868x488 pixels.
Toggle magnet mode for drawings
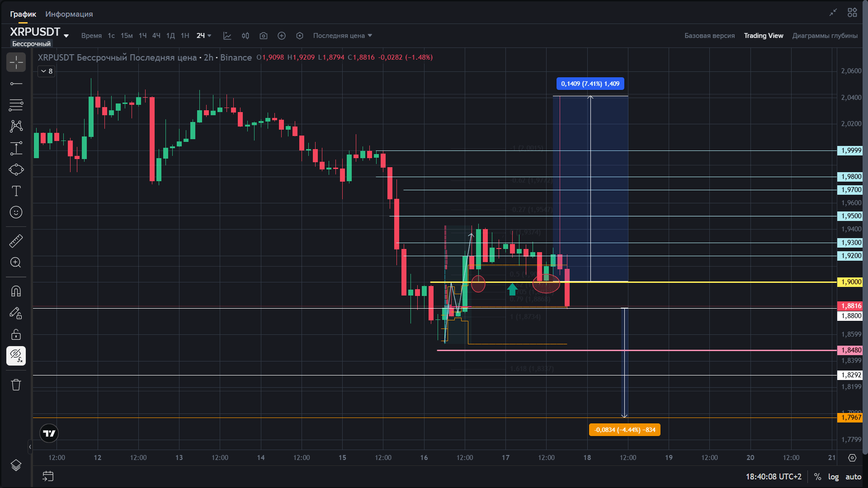(x=16, y=291)
